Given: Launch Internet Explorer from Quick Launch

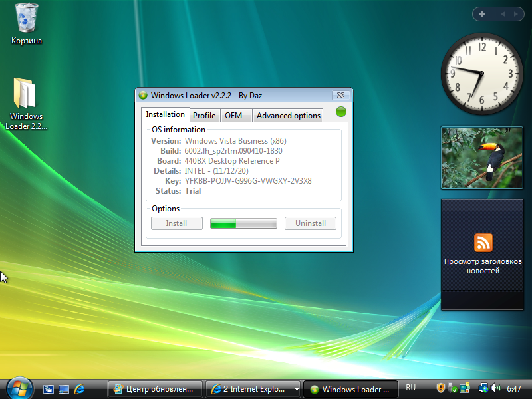Looking at the screenshot, I should pos(79,389).
